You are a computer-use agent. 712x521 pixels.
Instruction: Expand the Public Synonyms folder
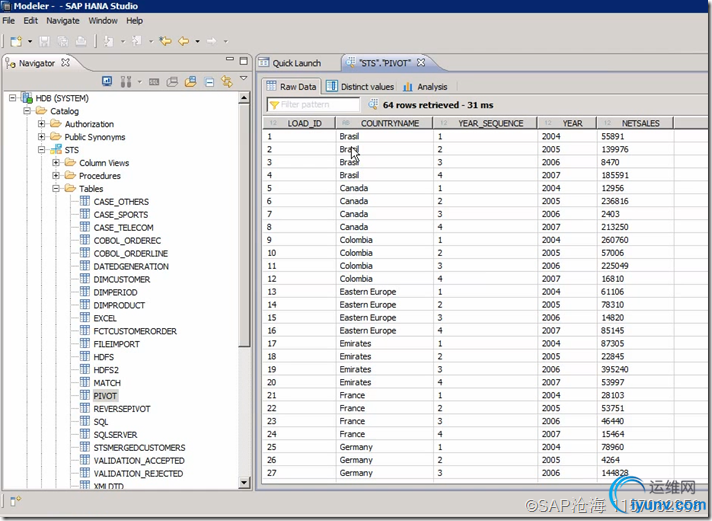click(41, 136)
